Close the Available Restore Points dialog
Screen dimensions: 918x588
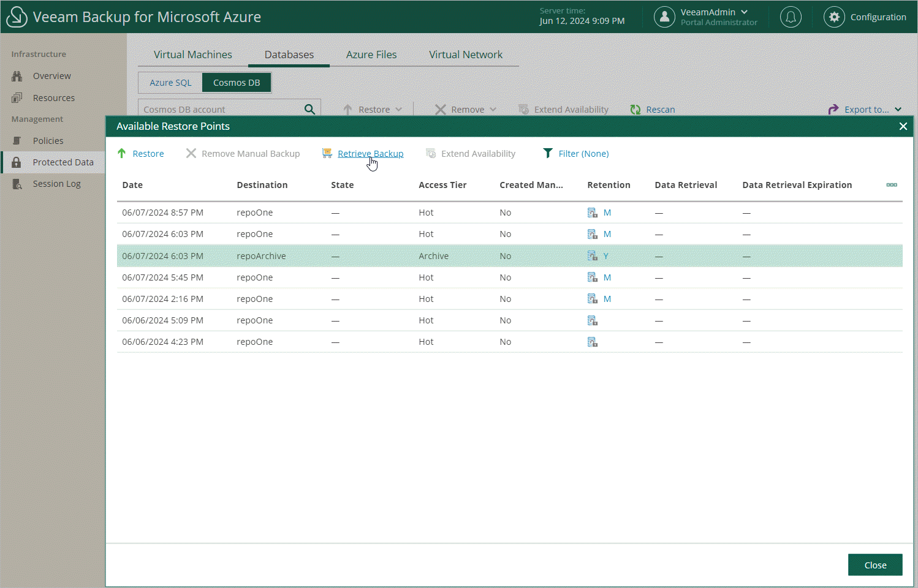click(903, 126)
